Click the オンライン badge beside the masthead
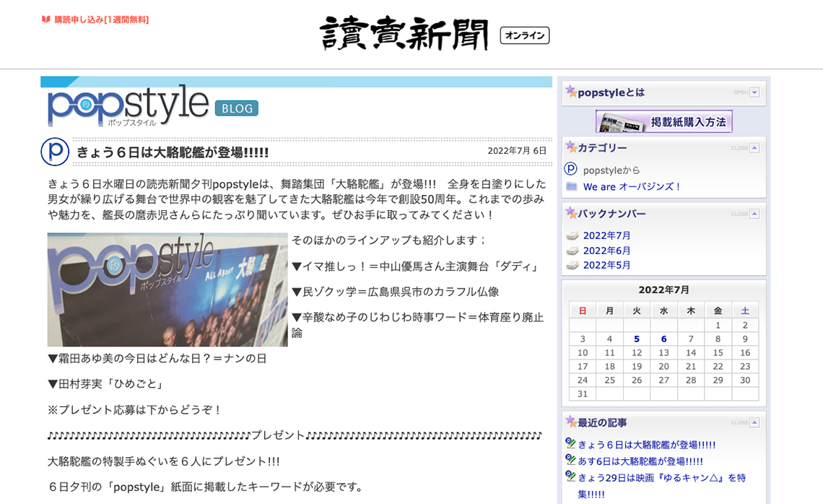 pyautogui.click(x=524, y=35)
